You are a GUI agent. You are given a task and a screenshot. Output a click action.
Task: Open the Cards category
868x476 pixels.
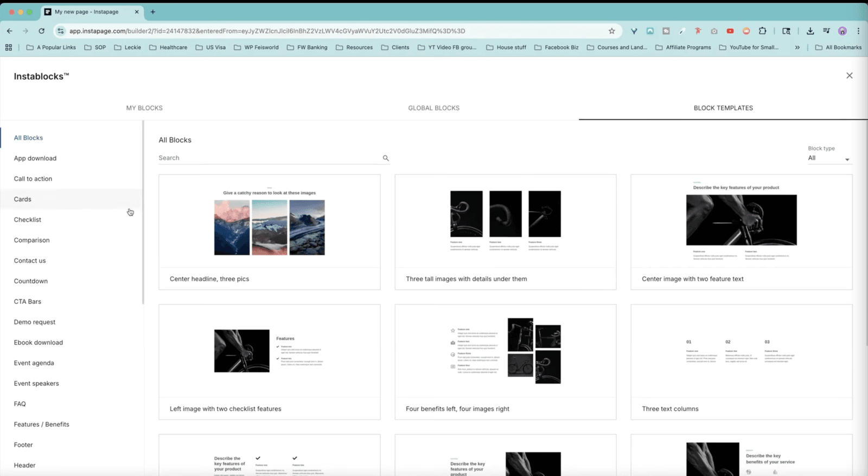point(71,199)
